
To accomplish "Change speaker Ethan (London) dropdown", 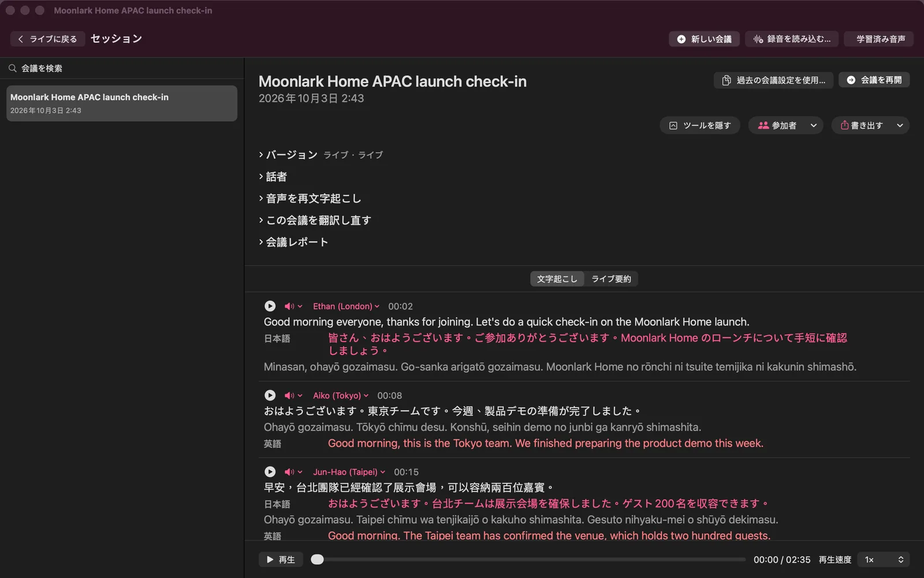I will pos(346,306).
